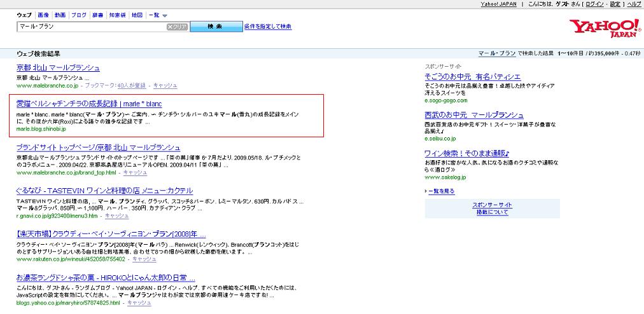Open sponsor ad そごうのお中元 有名パティシエ
The height and width of the screenshot is (314, 644).
pyautogui.click(x=473, y=77)
